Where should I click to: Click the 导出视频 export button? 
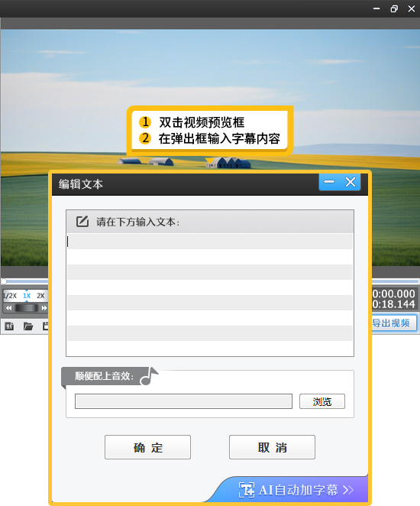[x=393, y=323]
